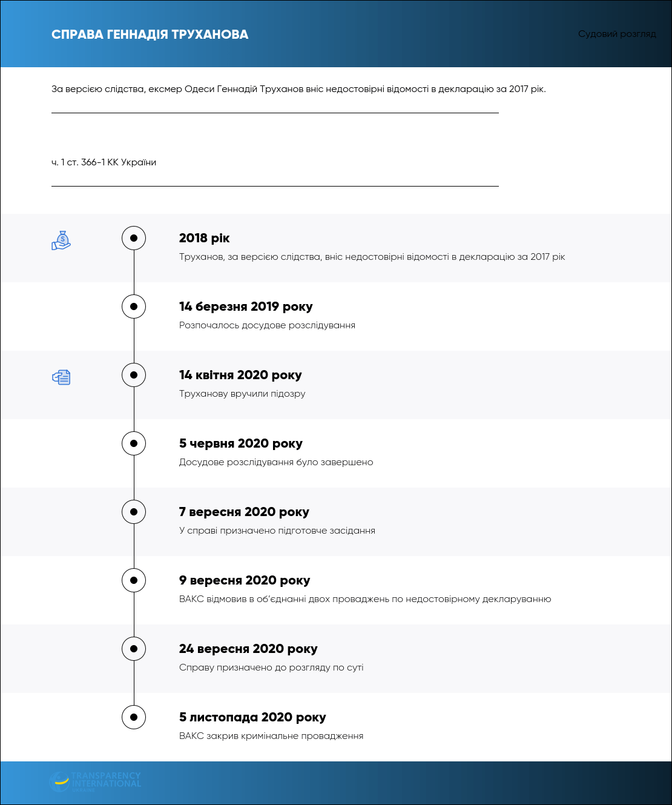Viewport: 672px width, 805px height.
Task: Click the case summary sentence about декларацію
Action: (x=298, y=89)
